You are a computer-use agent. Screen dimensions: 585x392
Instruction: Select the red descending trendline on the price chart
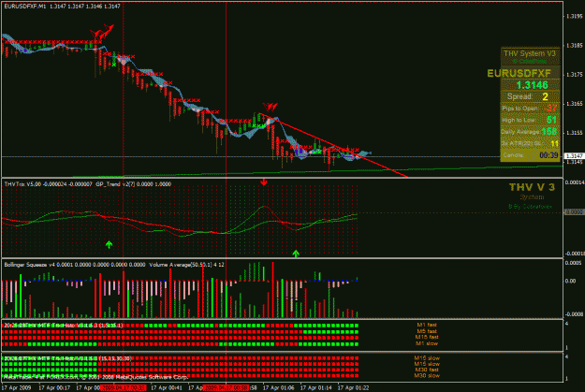coord(332,144)
